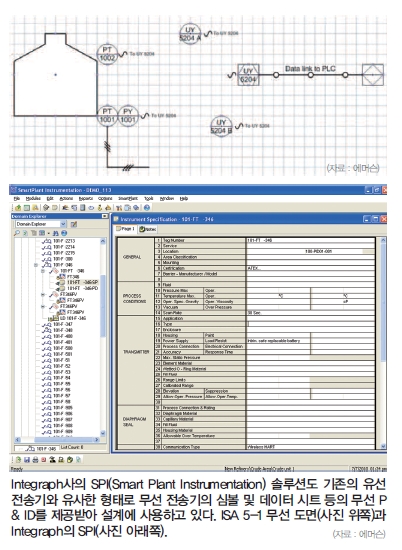
Task: Click the wireless UY 5204 square symbol
Action: pyautogui.click(x=248, y=75)
